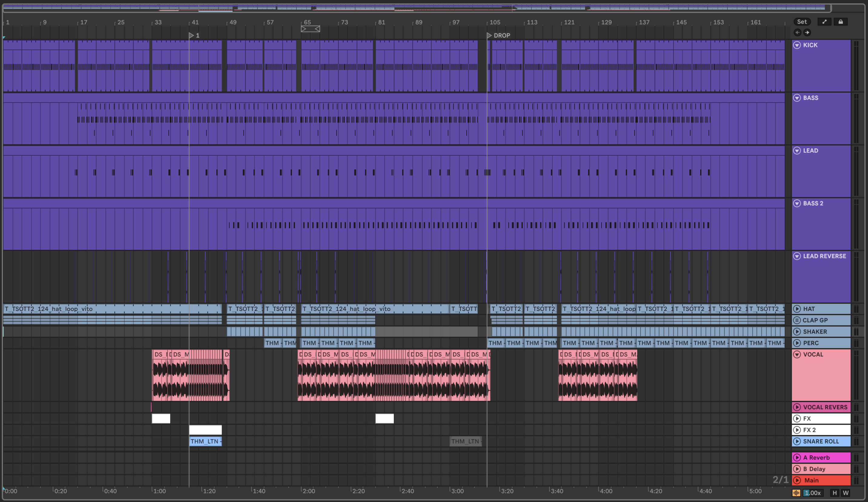Screen dimensions: 868x502
Task: Expand the HAT track unfold arrow
Action: 797,309
